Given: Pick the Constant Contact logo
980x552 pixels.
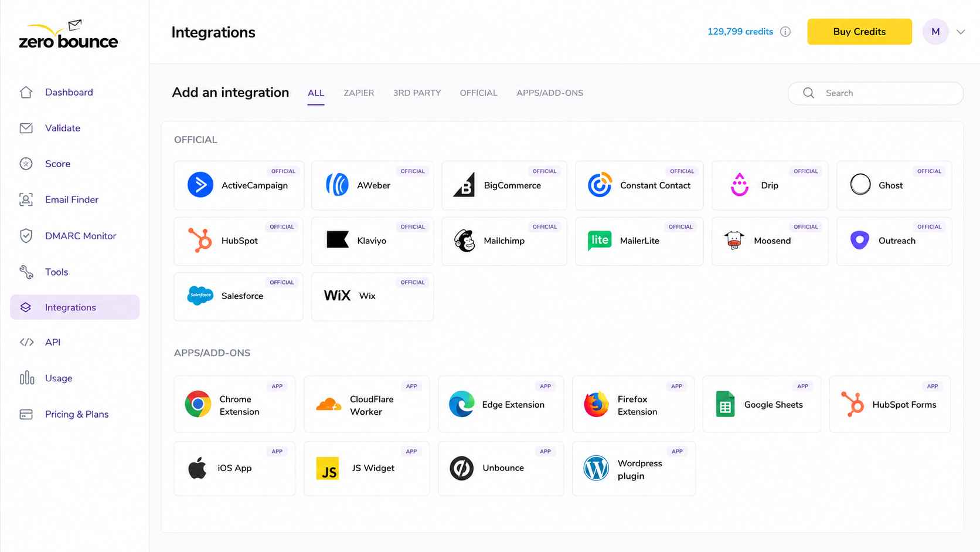Looking at the screenshot, I should pyautogui.click(x=600, y=185).
